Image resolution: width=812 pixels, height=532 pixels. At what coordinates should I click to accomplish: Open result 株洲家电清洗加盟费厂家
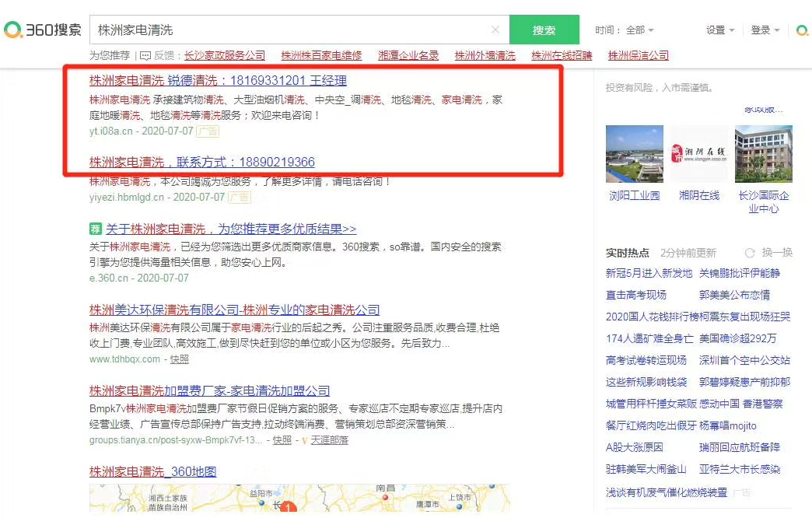210,390
